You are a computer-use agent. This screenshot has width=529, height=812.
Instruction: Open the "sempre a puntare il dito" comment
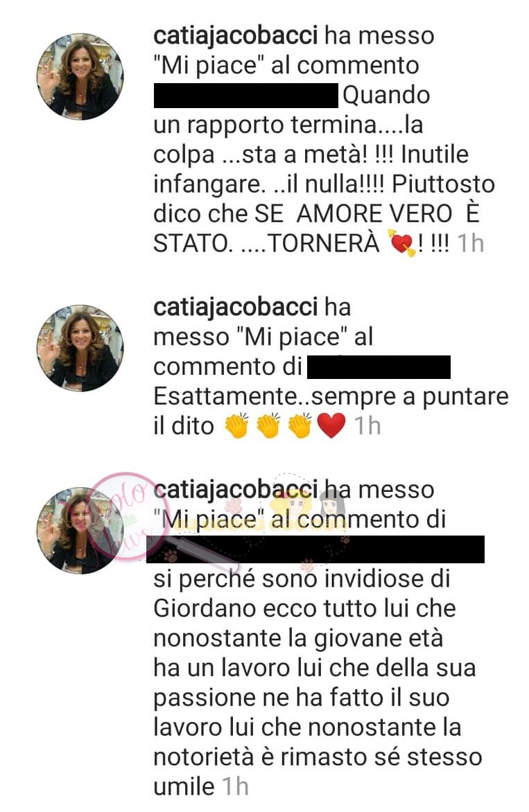pos(331,411)
